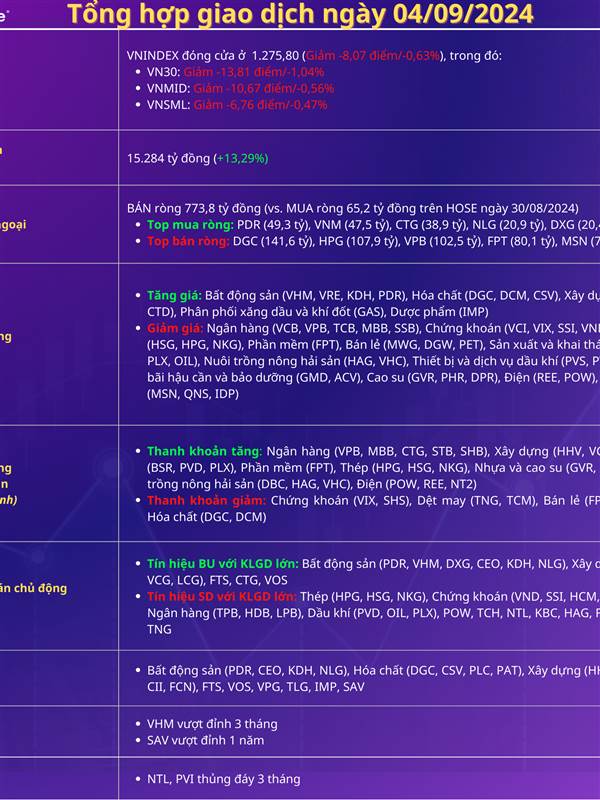Click the line starting '(BSR, PVD, PLX), Phần mềm'
This screenshot has width=600, height=800.
(373, 467)
